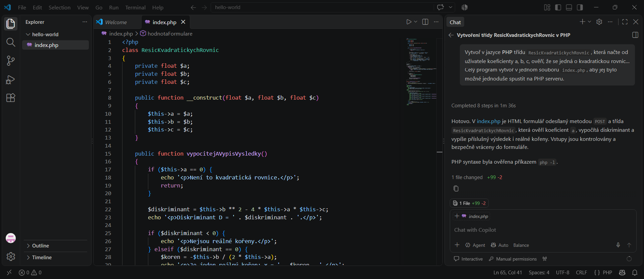This screenshot has height=279, width=644.
Task: Open Copilot status icon in status bar
Action: (622, 273)
